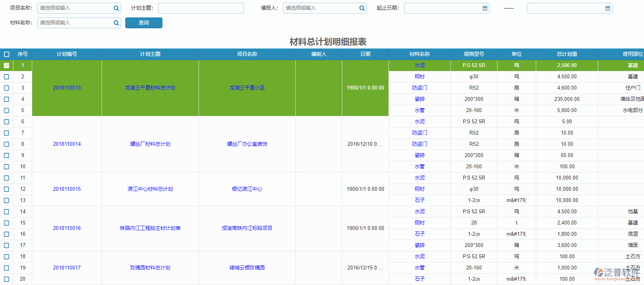Select date cell 2016/12/10 for plan 2018110014
Viewport: 644px width, 285px height.
366,144
